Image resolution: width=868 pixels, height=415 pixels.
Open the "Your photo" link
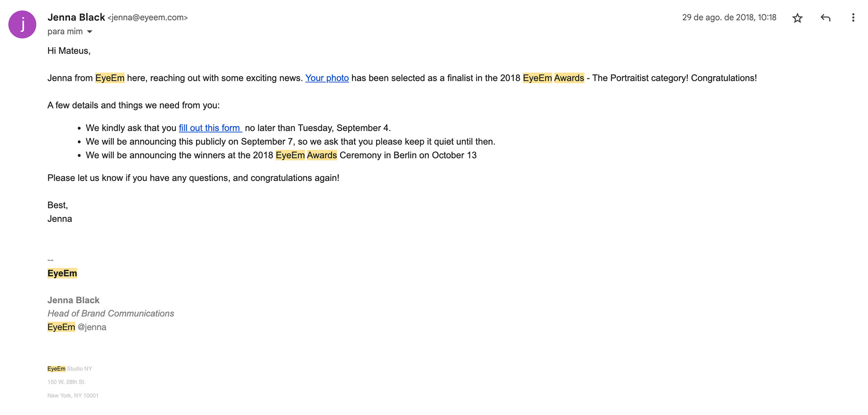tap(327, 78)
